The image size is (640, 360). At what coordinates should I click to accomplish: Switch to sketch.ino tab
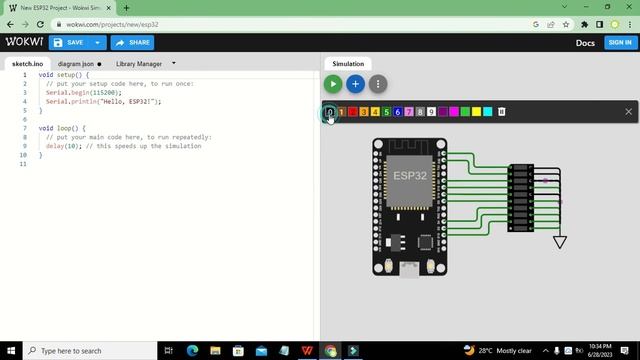27,64
